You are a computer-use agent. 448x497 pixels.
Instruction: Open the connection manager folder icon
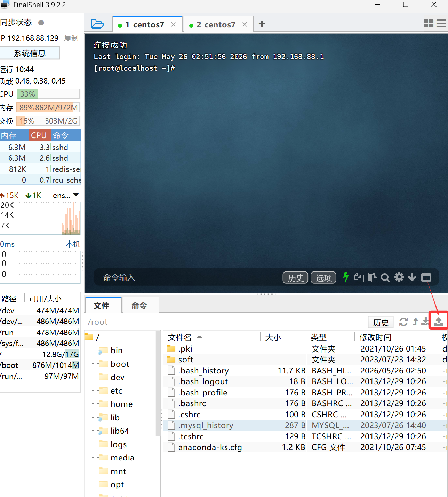(x=97, y=24)
